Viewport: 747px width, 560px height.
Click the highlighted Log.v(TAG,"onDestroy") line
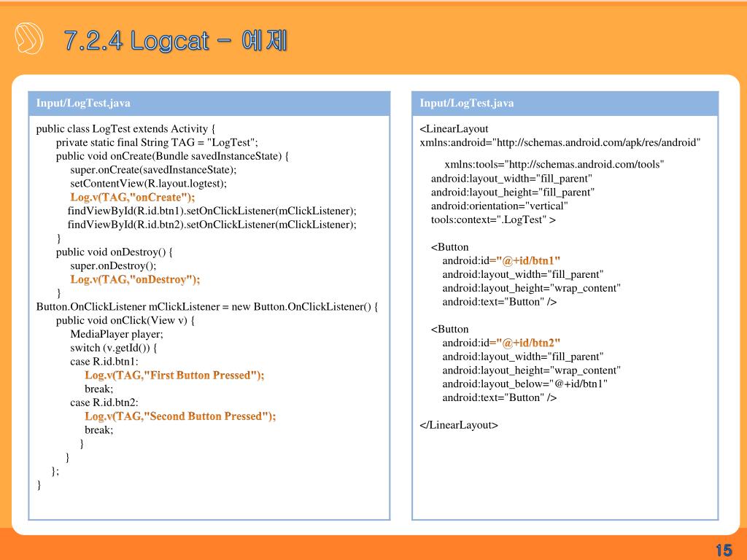(135, 279)
